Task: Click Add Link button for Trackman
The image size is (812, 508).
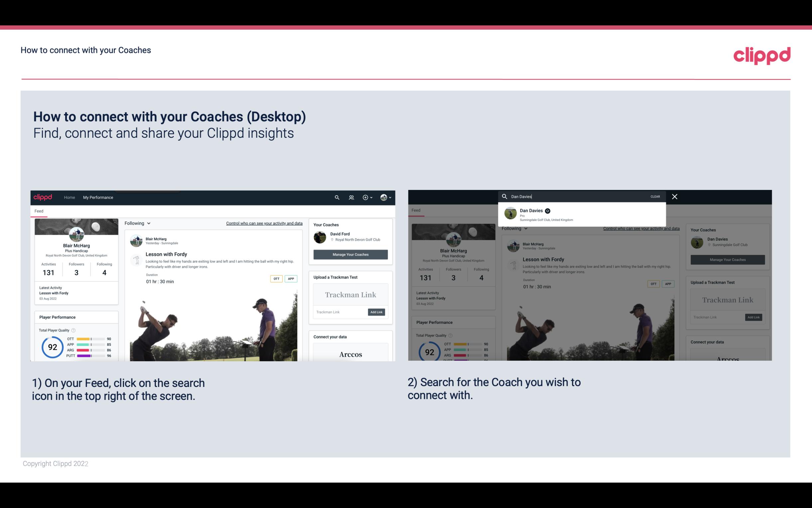Action: tap(376, 311)
